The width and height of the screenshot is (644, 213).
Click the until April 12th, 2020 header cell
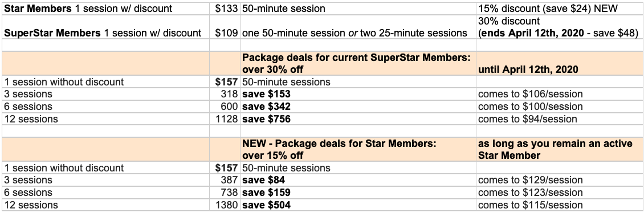pyautogui.click(x=560, y=63)
